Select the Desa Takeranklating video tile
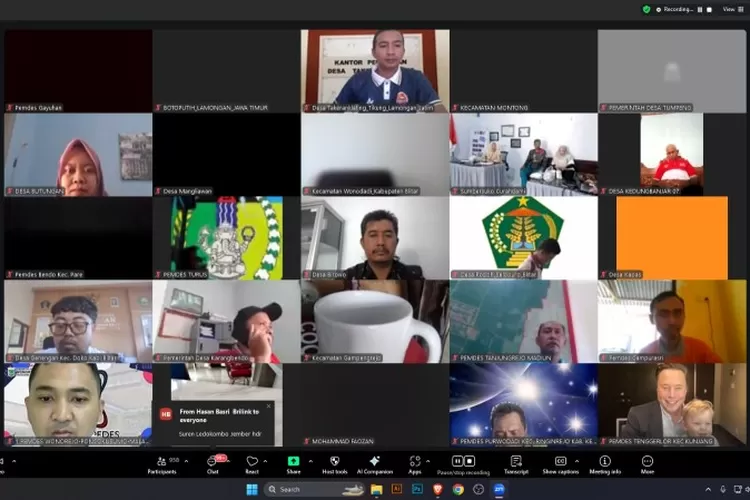The height and width of the screenshot is (500, 750). (375, 71)
